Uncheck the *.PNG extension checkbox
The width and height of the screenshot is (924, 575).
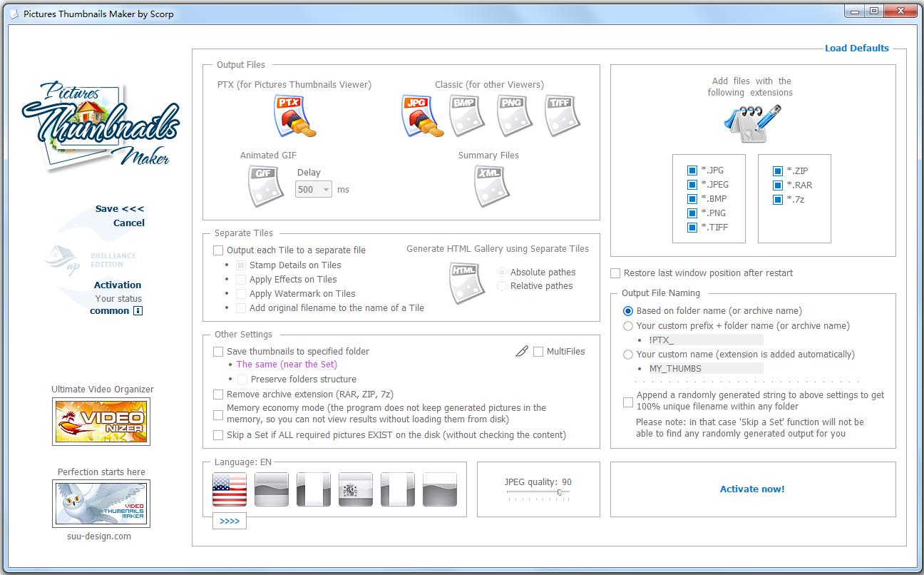(x=692, y=213)
